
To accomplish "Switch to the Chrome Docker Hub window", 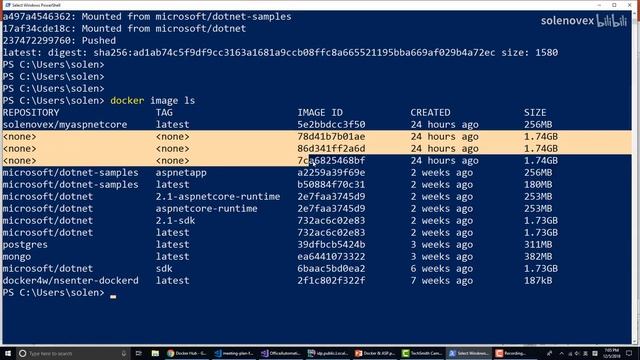I will coord(187,353).
